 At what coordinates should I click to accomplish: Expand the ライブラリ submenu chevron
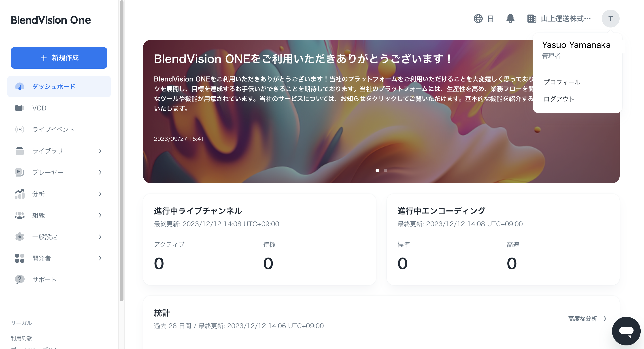coord(100,151)
